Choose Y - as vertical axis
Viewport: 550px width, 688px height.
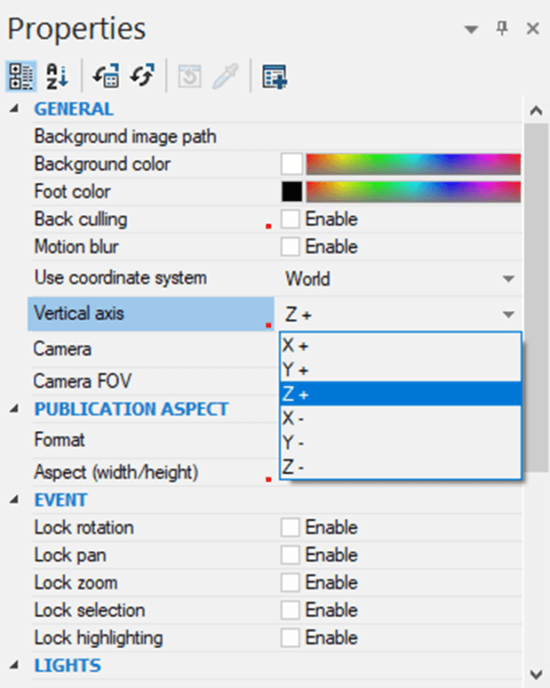tap(400, 442)
